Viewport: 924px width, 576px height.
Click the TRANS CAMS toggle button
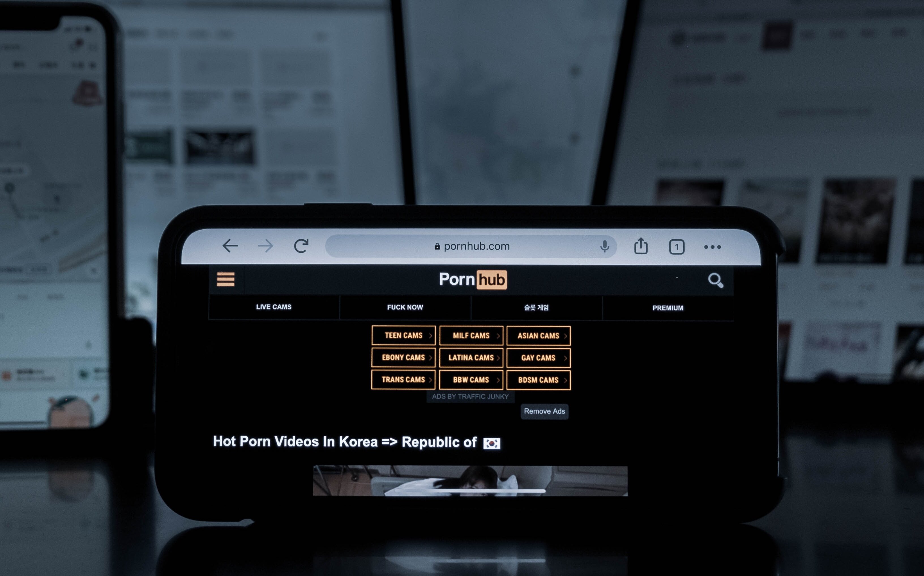[x=403, y=380]
